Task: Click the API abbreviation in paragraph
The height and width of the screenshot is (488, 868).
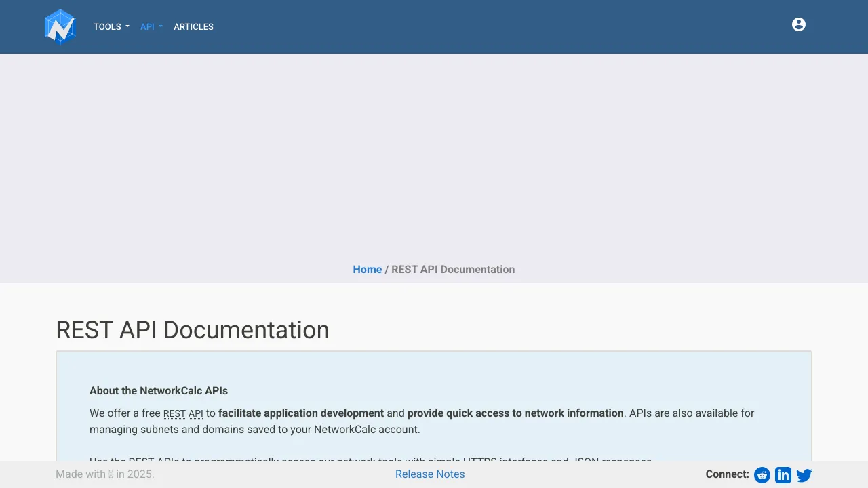Action: (196, 414)
